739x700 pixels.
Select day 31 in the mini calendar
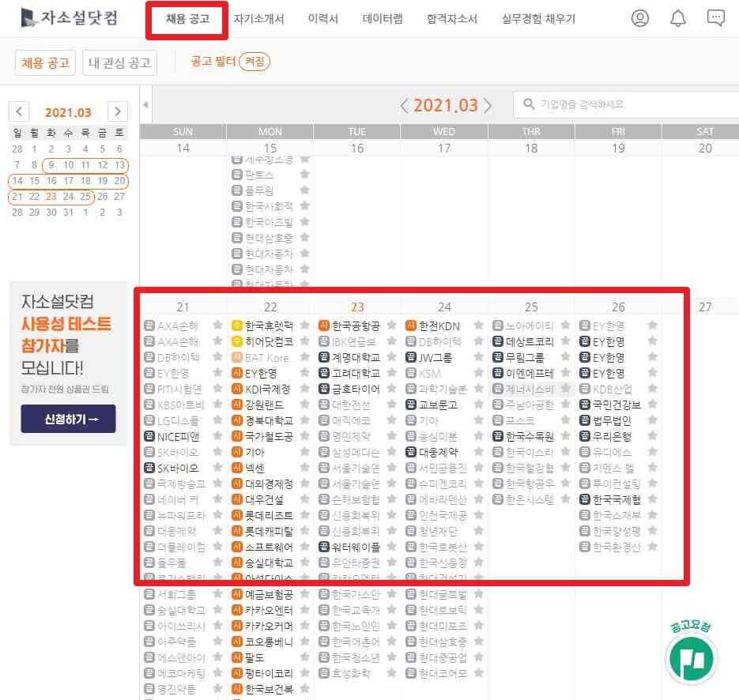(68, 212)
